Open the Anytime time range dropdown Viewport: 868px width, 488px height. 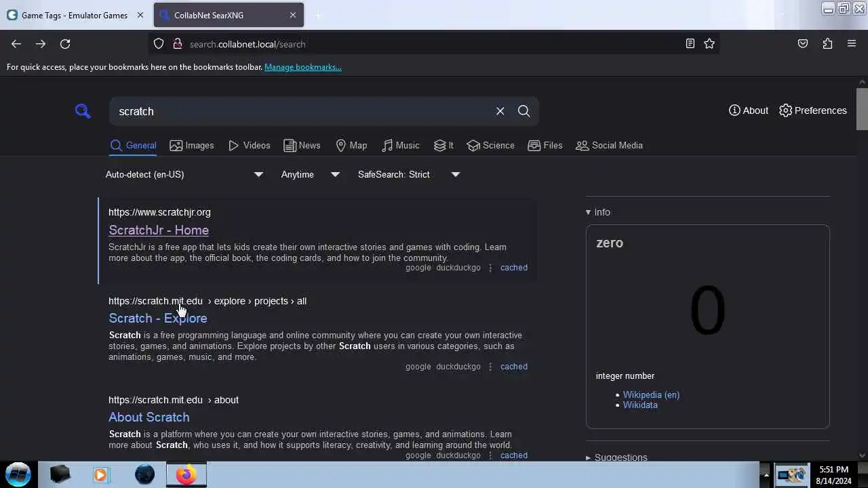(310, 174)
